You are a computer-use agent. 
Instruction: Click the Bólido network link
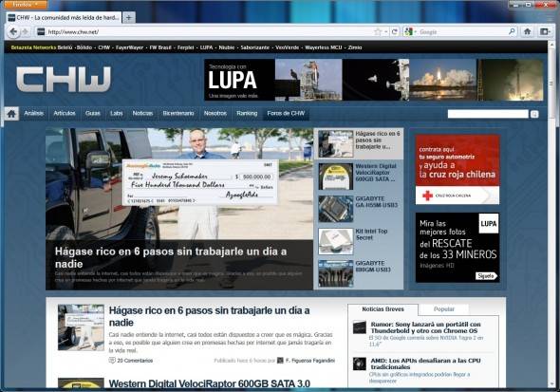pos(84,47)
